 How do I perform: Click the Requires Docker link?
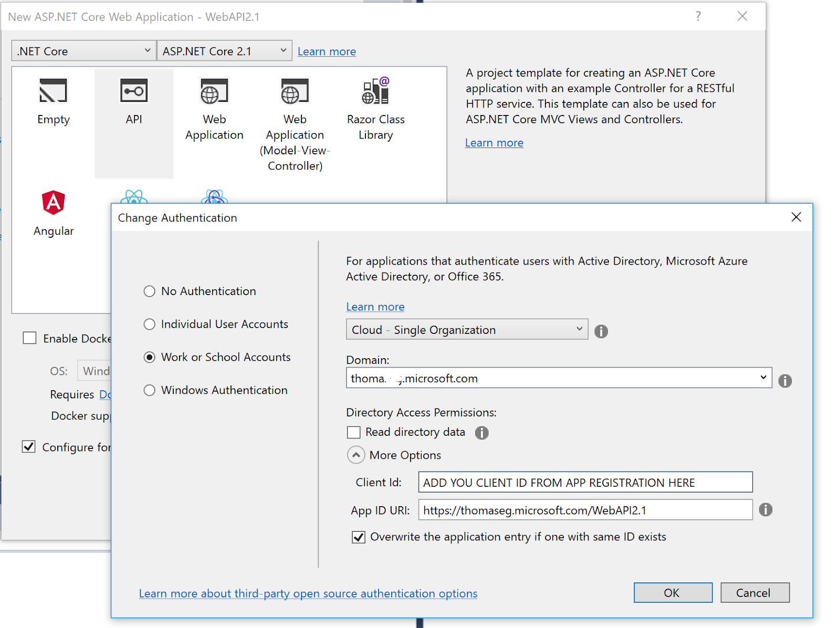coord(105,394)
